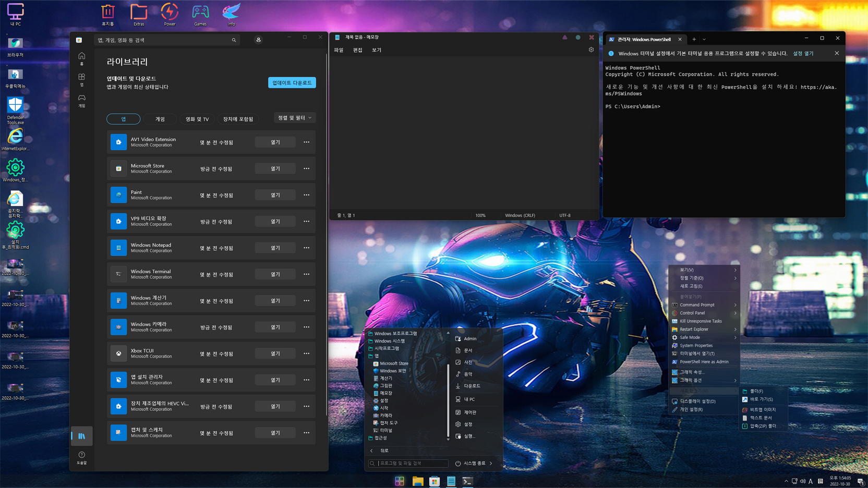
Task: Select the Defender Tools.exe desktop icon
Action: click(x=15, y=110)
